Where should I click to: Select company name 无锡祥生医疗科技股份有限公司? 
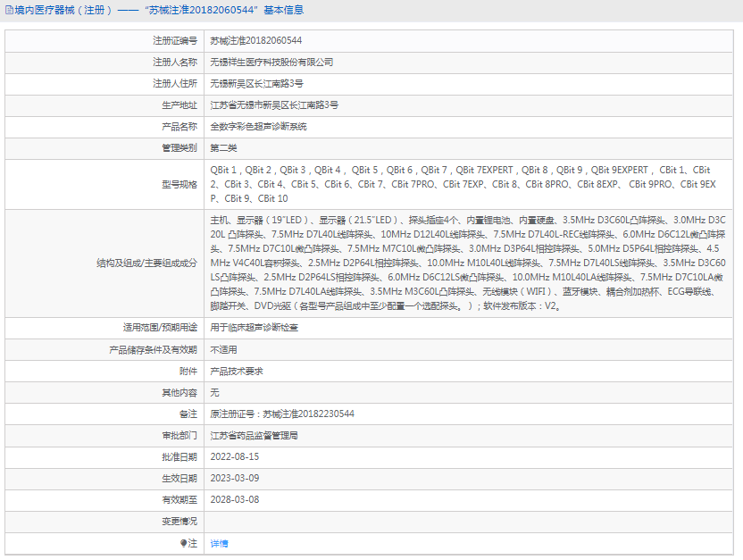tap(271, 62)
